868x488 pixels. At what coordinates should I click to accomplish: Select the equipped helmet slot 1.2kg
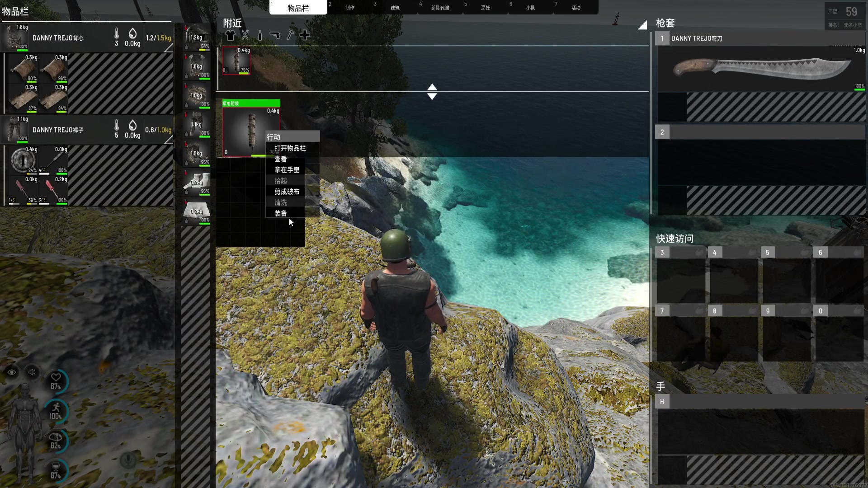coord(197,38)
